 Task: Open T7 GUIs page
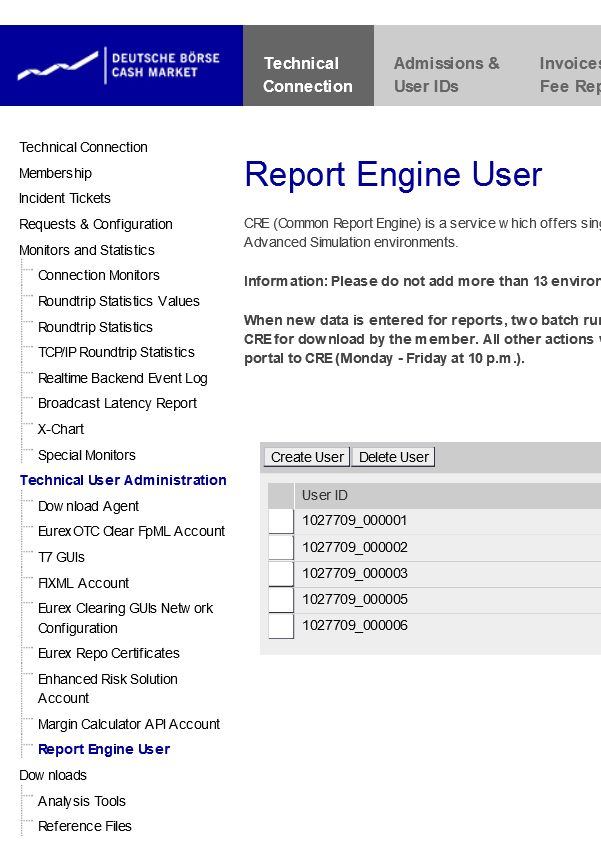click(x=61, y=558)
